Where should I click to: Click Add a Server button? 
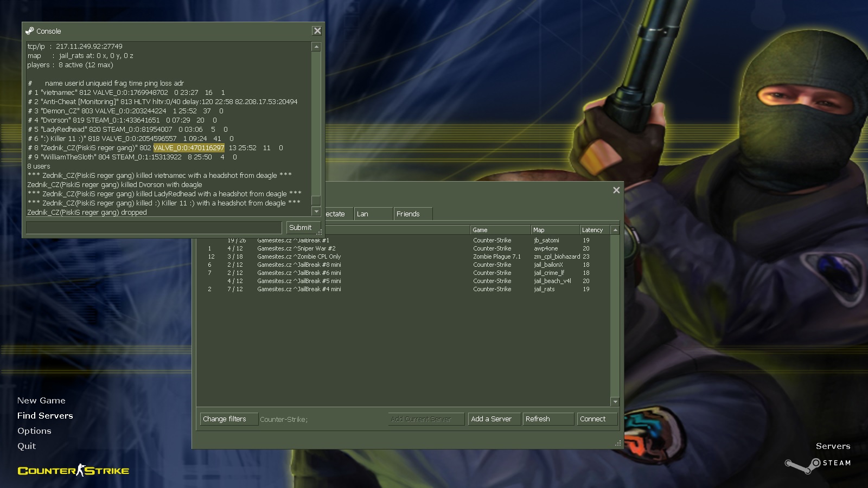pyautogui.click(x=494, y=419)
